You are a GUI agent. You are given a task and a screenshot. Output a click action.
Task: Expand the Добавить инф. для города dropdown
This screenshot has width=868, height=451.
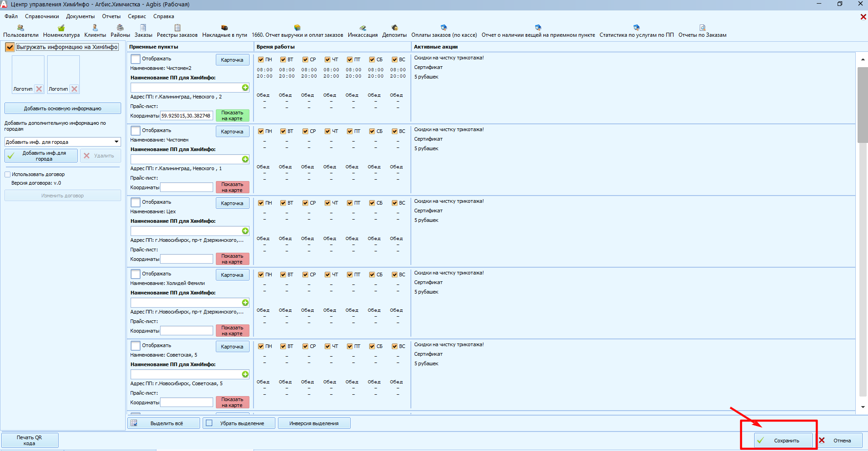click(x=117, y=142)
